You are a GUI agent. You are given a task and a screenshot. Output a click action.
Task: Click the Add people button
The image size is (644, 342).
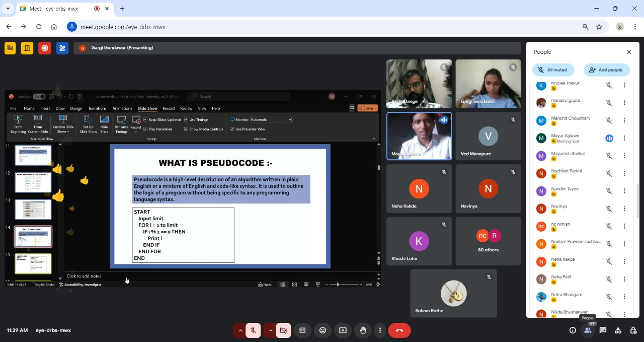pos(606,70)
